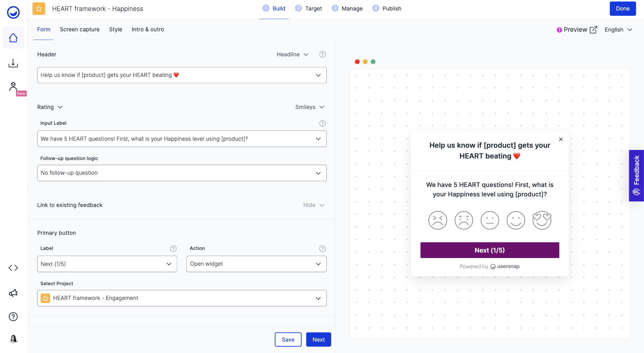This screenshot has width=644, height=353.
Task: Click the Usersnap logo in the top left
Action: pos(13,12)
